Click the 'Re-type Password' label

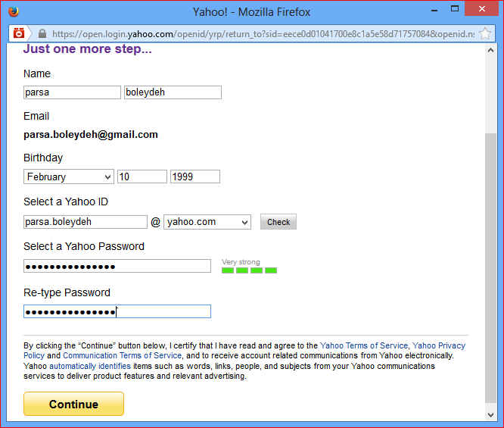coord(67,292)
